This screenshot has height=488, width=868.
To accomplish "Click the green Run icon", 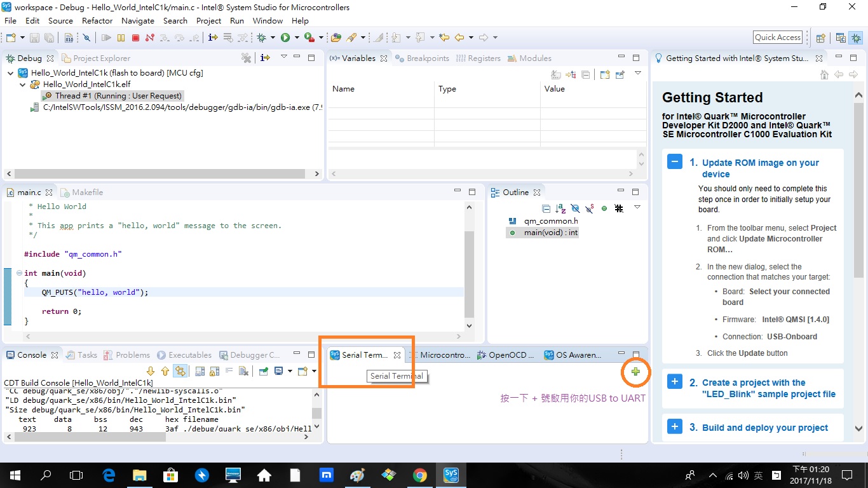I will [285, 37].
